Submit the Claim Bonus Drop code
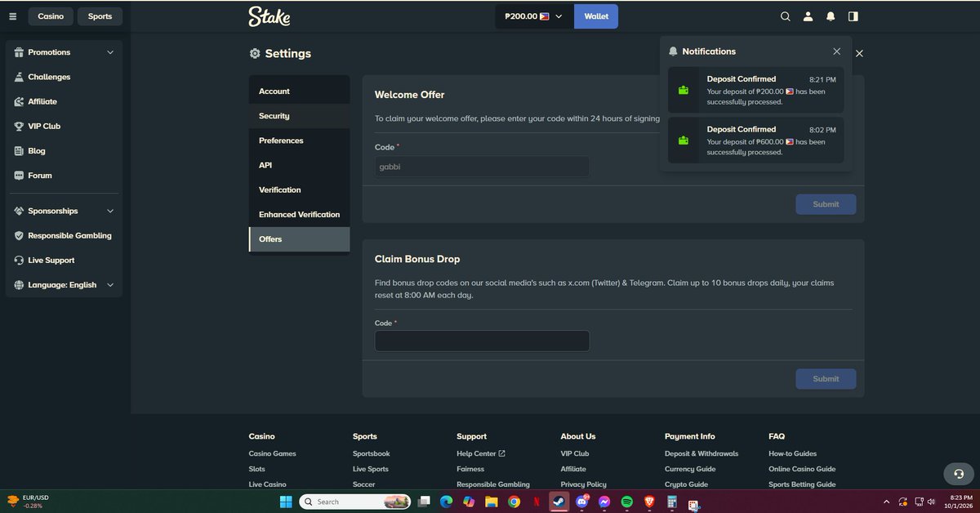 coord(826,379)
